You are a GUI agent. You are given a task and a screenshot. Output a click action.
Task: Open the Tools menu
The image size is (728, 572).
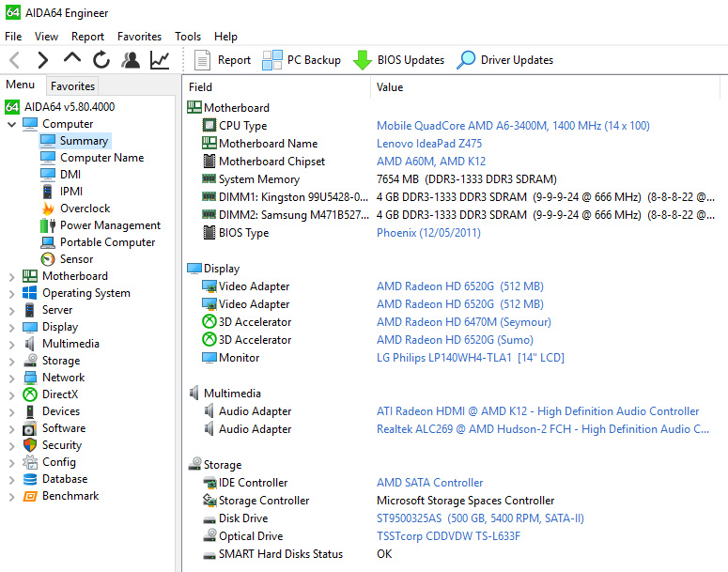click(x=188, y=37)
